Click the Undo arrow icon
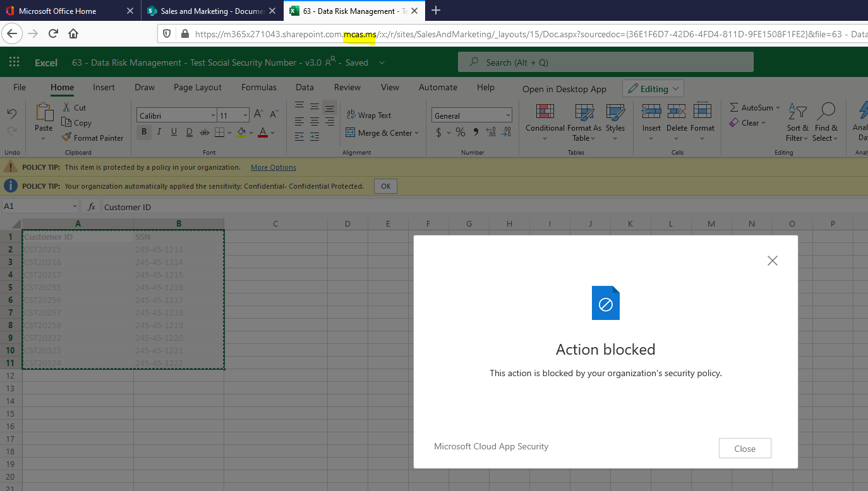Viewport: 868px width, 491px height. [x=12, y=114]
